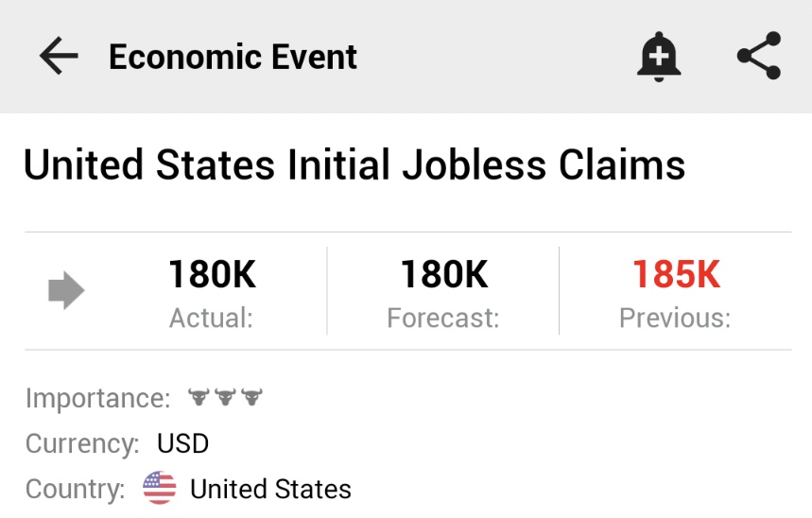Tap the middle bull importance icon
This screenshot has height=518, width=812.
pyautogui.click(x=224, y=398)
